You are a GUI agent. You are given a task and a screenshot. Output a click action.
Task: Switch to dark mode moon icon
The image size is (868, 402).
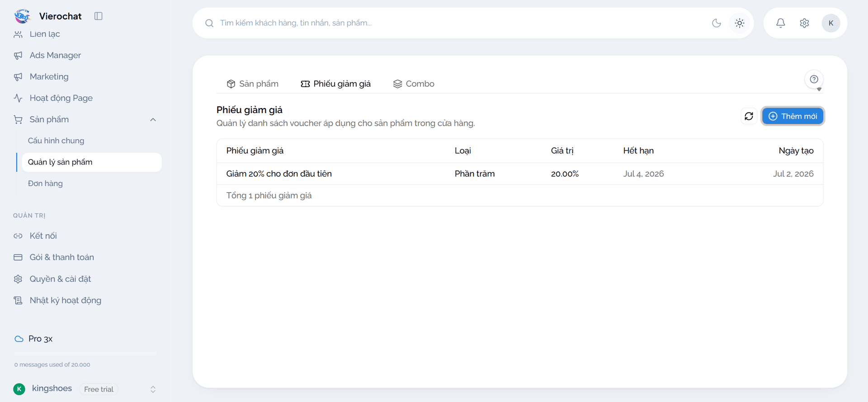click(717, 23)
